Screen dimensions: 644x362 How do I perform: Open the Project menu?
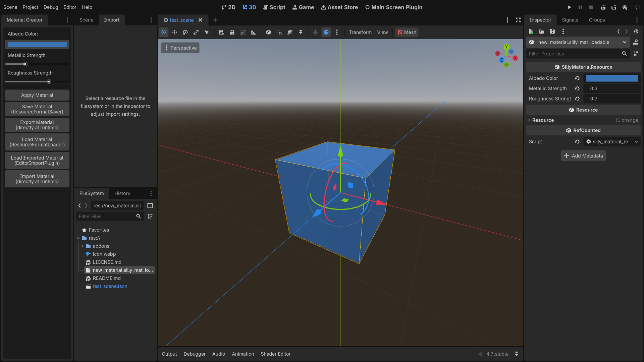tap(30, 7)
